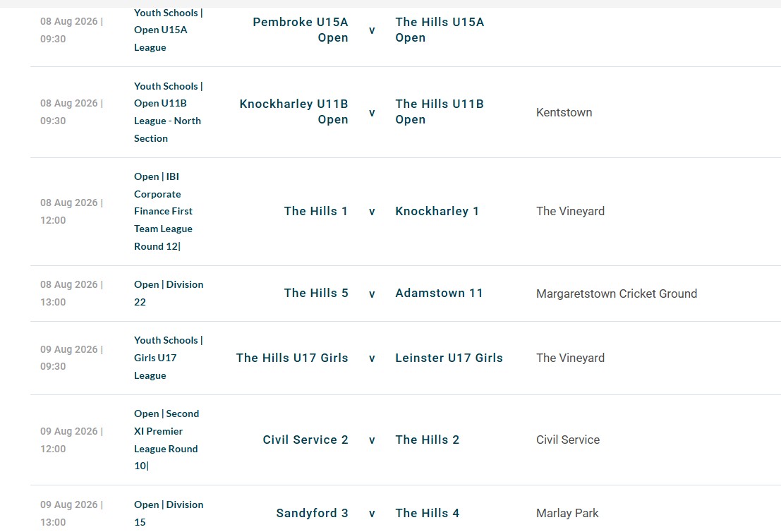Open The Hills 1 team link
The width and height of the screenshot is (781, 532).
pyautogui.click(x=316, y=211)
